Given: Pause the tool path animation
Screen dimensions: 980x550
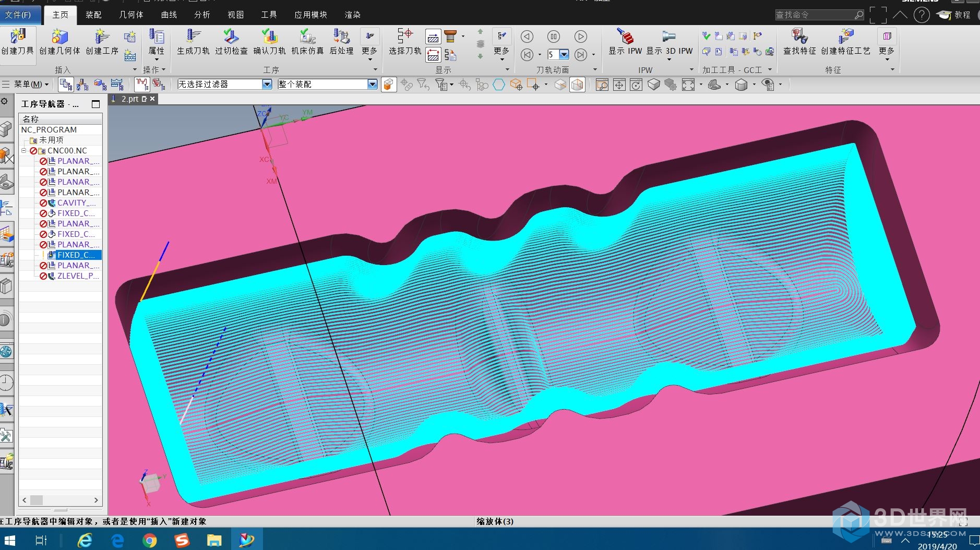Looking at the screenshot, I should (554, 37).
